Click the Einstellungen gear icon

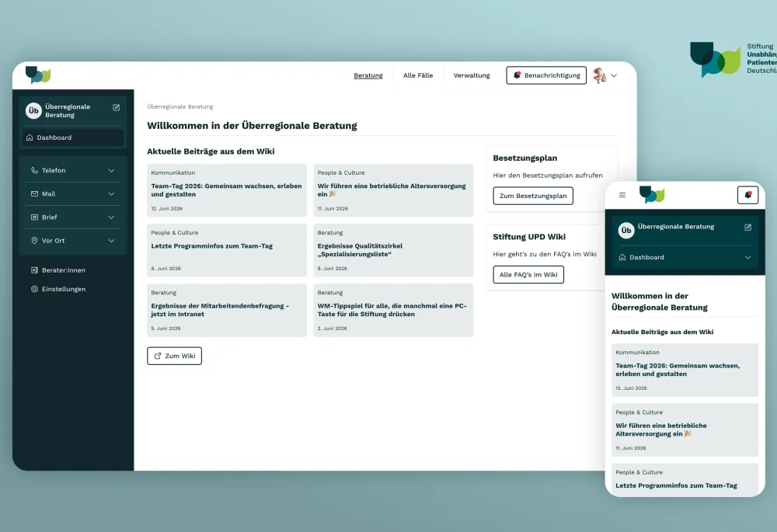(x=34, y=289)
